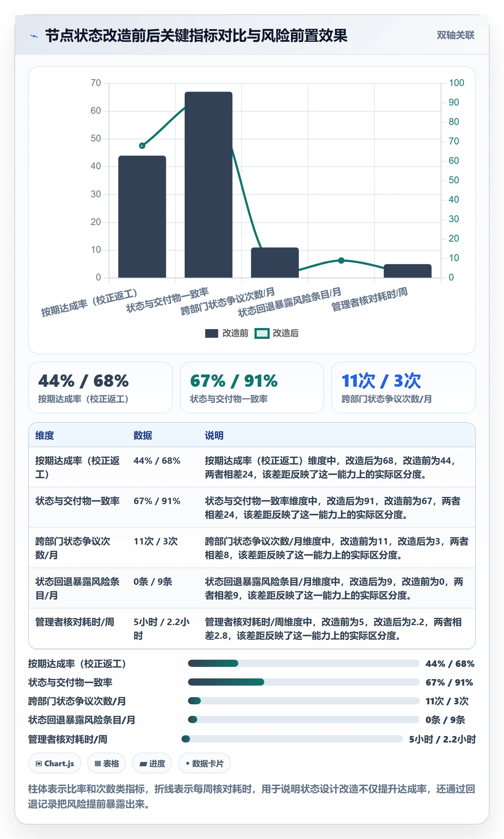504x839 pixels.
Task: Select the Chart.js tag
Action: pos(55,763)
